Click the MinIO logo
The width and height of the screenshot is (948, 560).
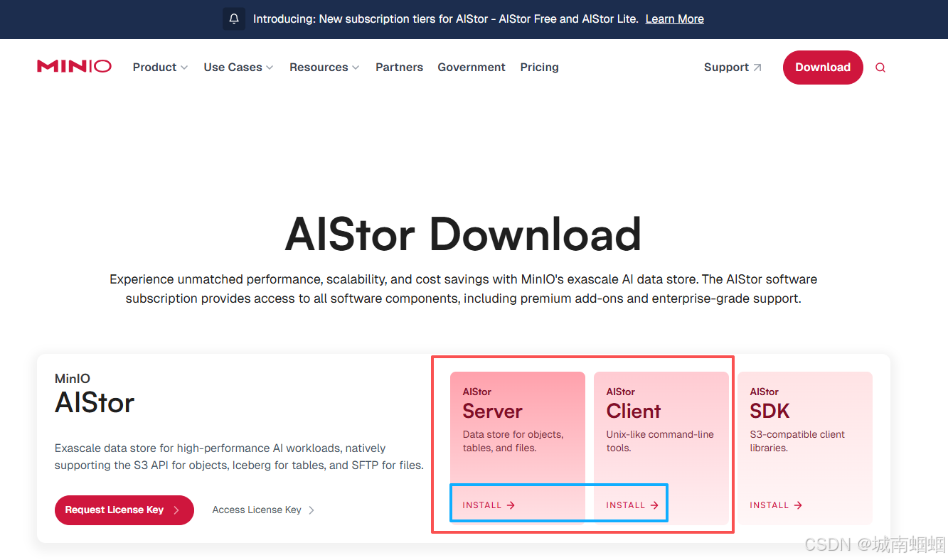click(x=74, y=67)
